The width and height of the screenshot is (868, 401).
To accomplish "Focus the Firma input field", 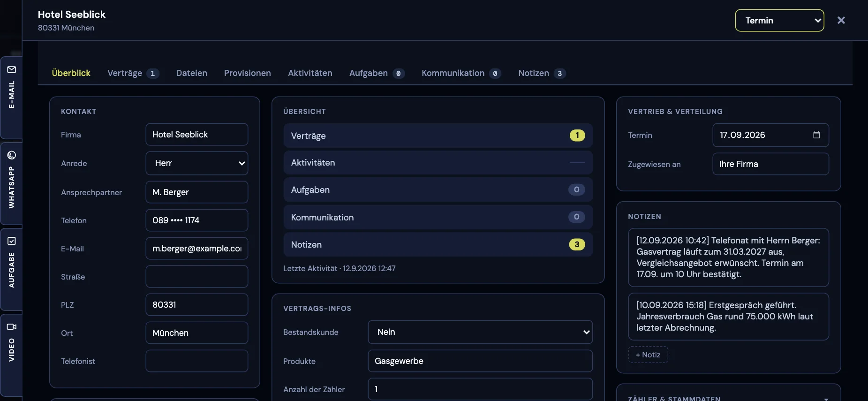I will (x=197, y=135).
